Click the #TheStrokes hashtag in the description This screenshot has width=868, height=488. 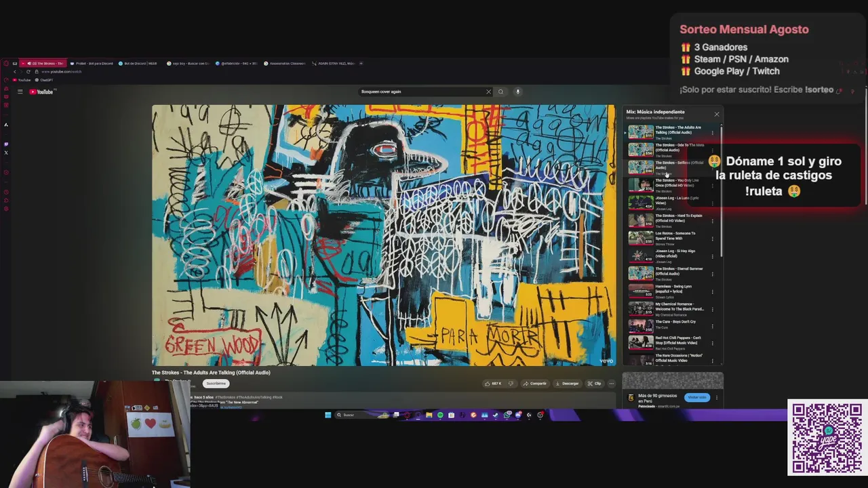tap(226, 397)
